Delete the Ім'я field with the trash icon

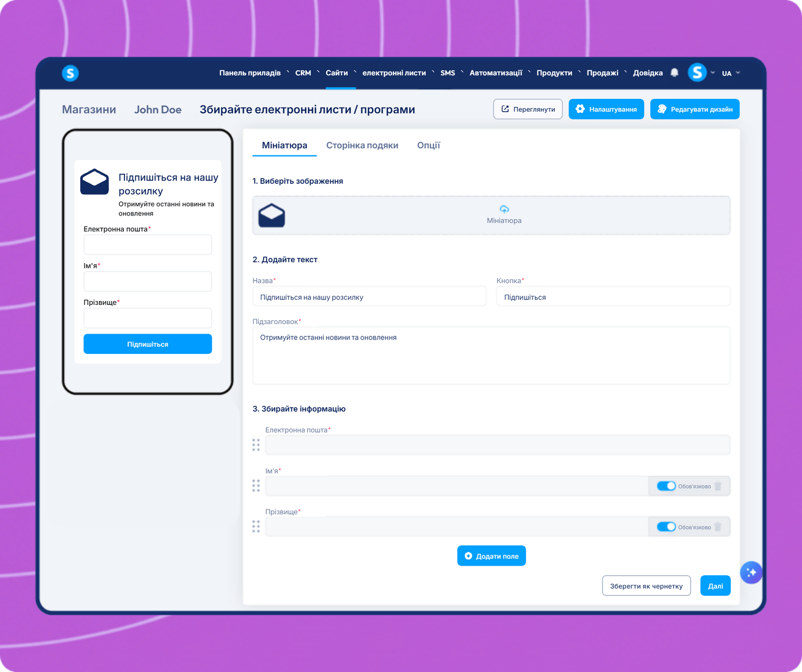coord(718,486)
